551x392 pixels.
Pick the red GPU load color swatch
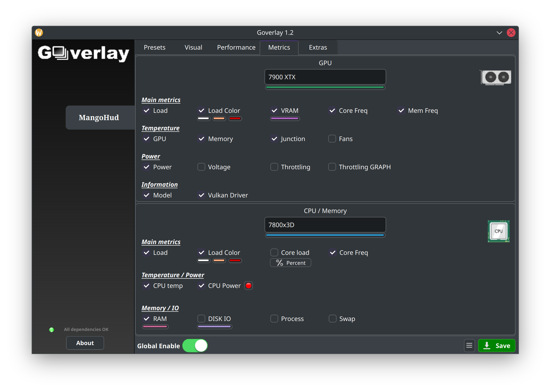tap(235, 119)
